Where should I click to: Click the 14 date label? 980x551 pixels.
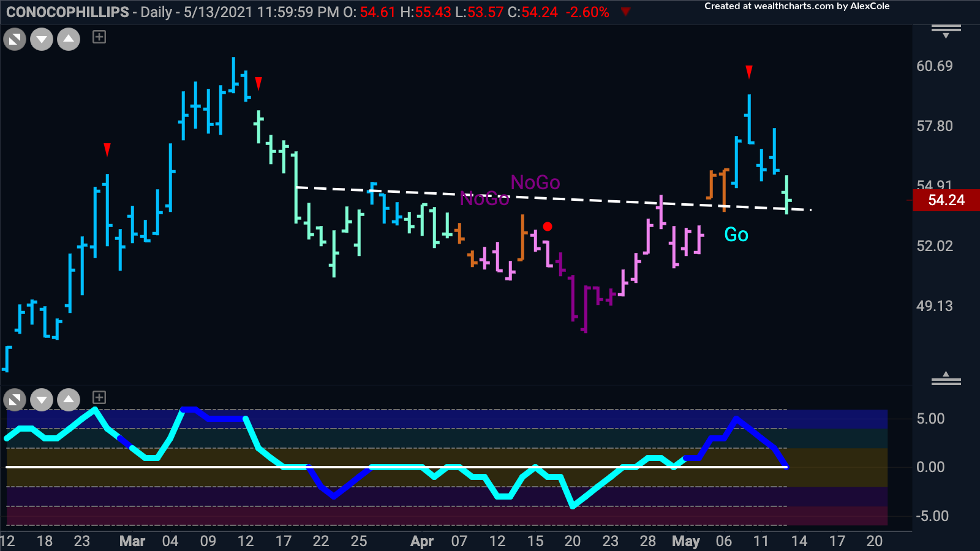(799, 541)
